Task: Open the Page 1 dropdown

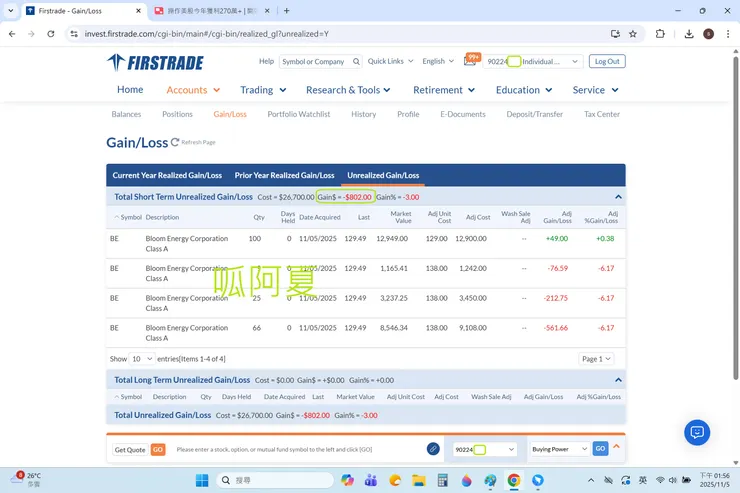Action: pyautogui.click(x=596, y=359)
